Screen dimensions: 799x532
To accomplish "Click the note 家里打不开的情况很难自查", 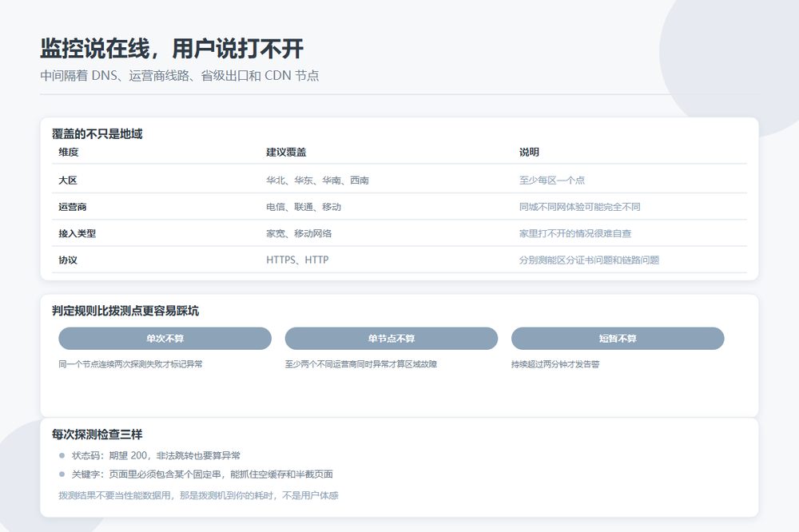I will [x=575, y=233].
